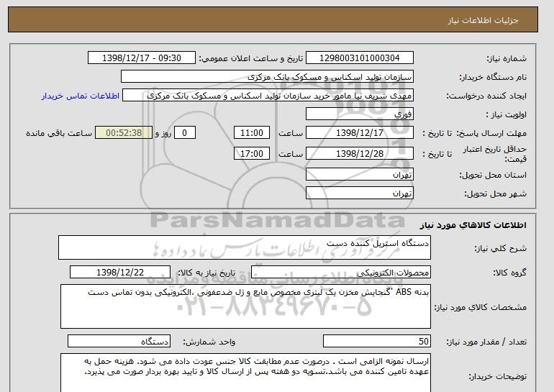Click the goods need date 1398/12/22
The height and width of the screenshot is (392, 554).
pyautogui.click(x=120, y=273)
